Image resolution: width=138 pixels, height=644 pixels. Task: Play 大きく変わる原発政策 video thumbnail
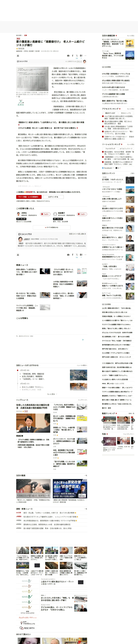click(70, 488)
